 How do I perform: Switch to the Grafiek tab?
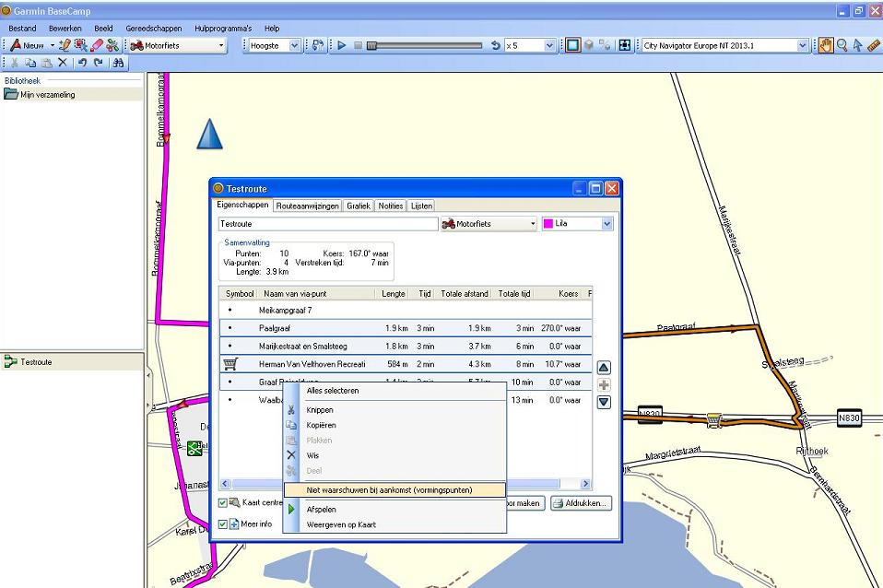pos(359,206)
